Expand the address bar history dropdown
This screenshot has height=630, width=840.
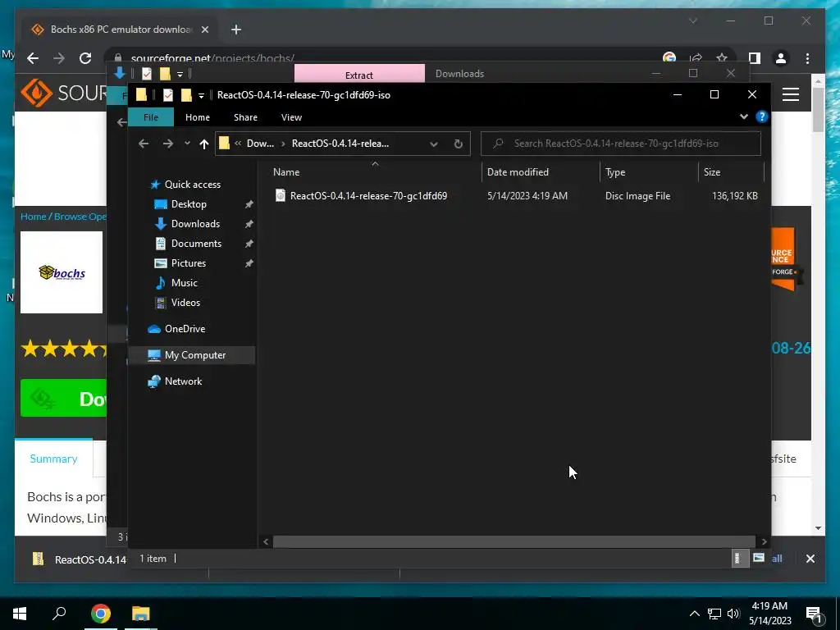tap(433, 144)
